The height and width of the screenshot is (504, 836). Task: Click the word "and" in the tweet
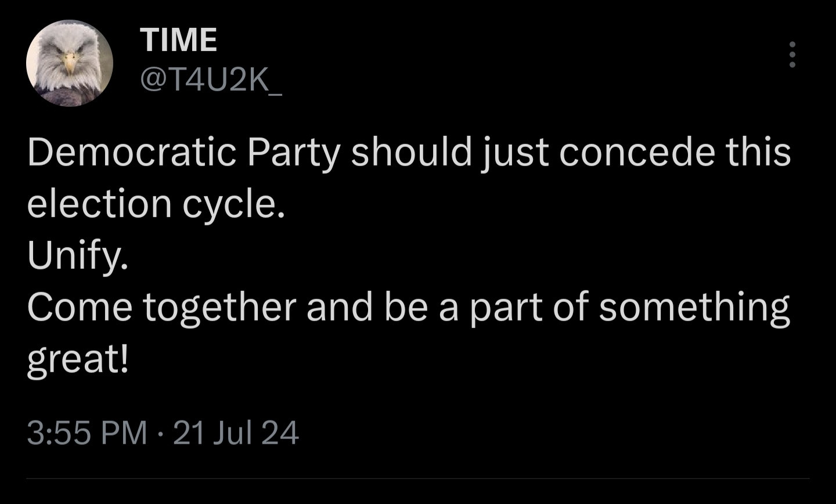pyautogui.click(x=339, y=307)
